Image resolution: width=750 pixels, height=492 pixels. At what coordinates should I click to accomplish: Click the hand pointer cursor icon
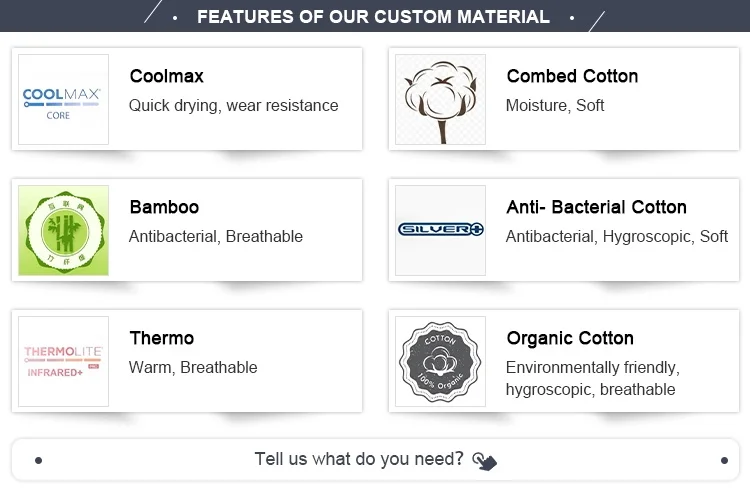484,461
